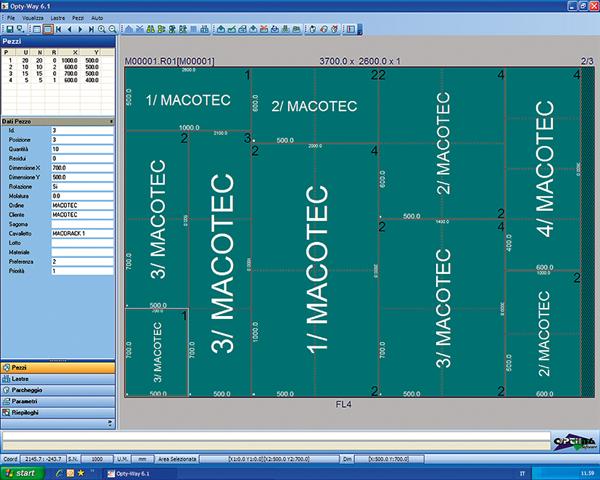Screen dimensions: 600x480
Task: Collapse the Dati Pezzo section header
Action: click(58, 121)
